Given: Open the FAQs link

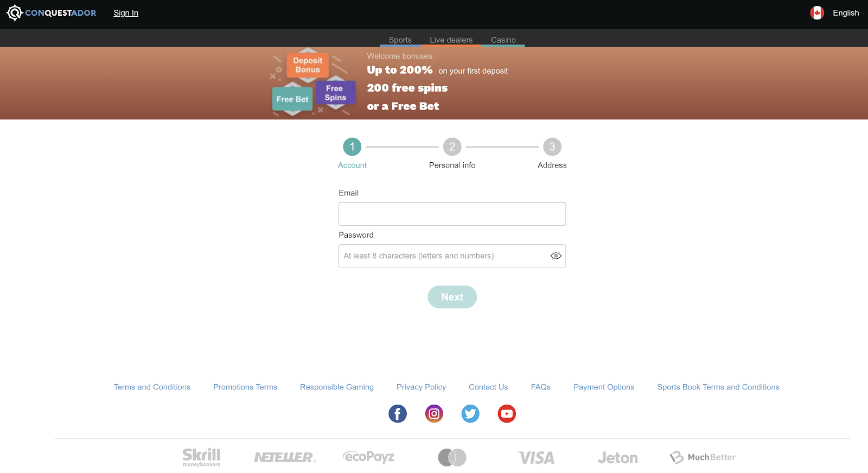Looking at the screenshot, I should 541,387.
